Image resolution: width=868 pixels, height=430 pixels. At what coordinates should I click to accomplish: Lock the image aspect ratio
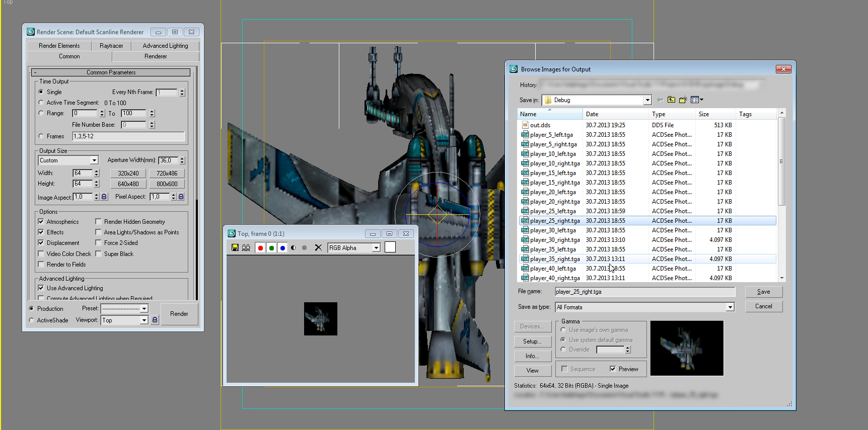click(x=104, y=197)
